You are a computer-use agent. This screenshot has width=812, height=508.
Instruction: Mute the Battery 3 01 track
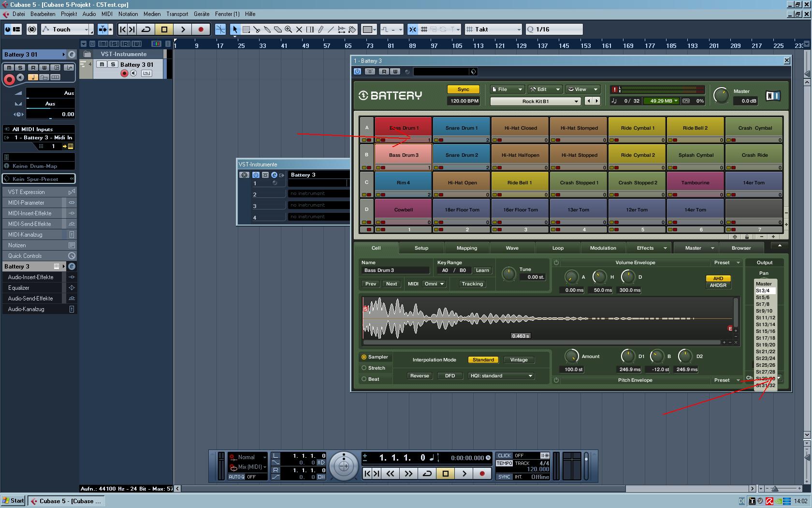coord(102,64)
